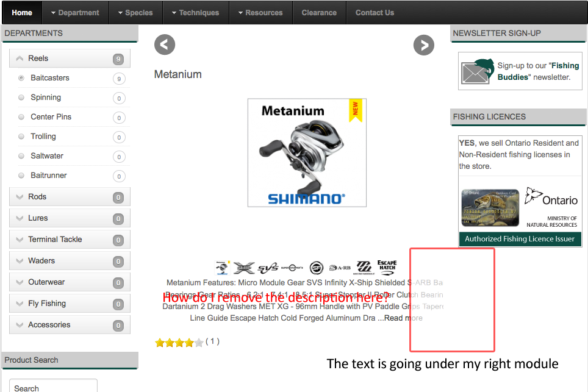
Task: Select the Trolling radio option
Action: click(x=21, y=137)
